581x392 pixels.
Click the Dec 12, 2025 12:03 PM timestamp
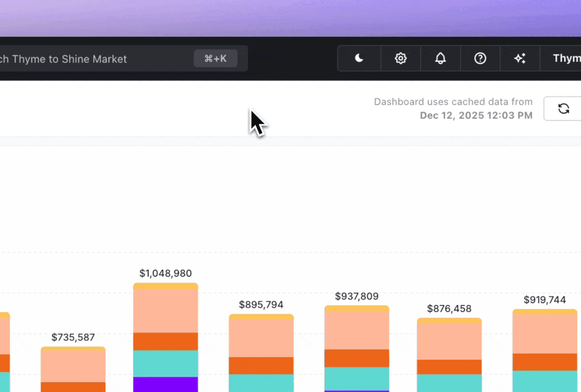coord(476,115)
